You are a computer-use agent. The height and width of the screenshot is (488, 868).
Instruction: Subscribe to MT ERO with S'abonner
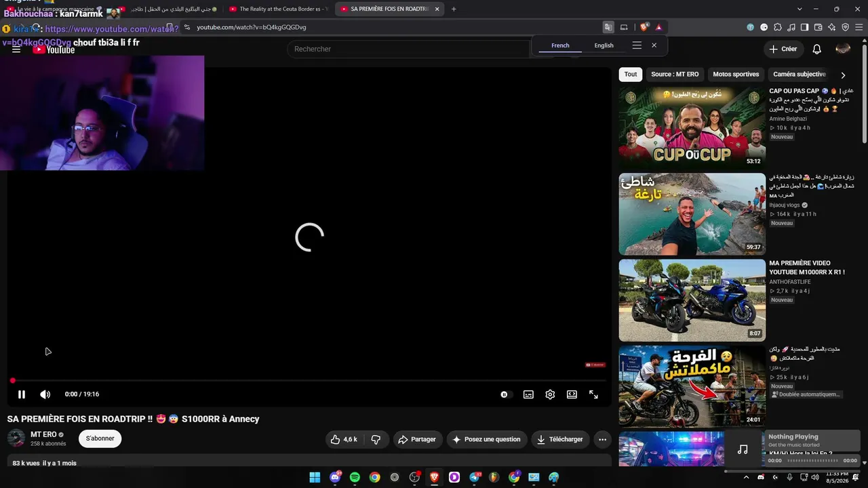[100, 439]
